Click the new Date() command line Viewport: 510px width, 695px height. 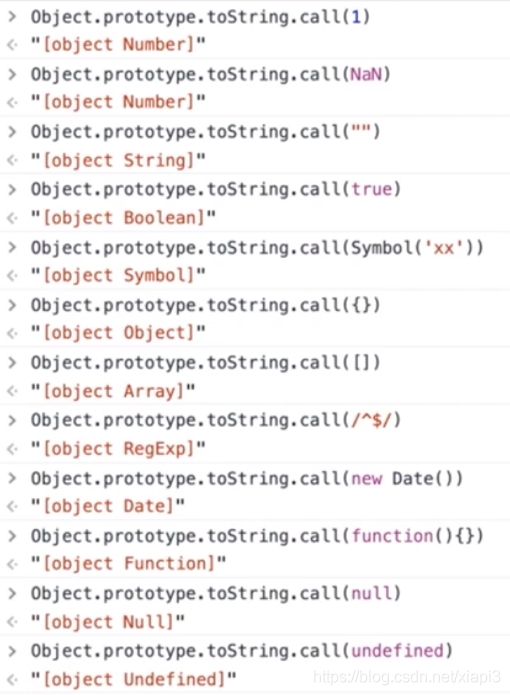tap(246, 478)
